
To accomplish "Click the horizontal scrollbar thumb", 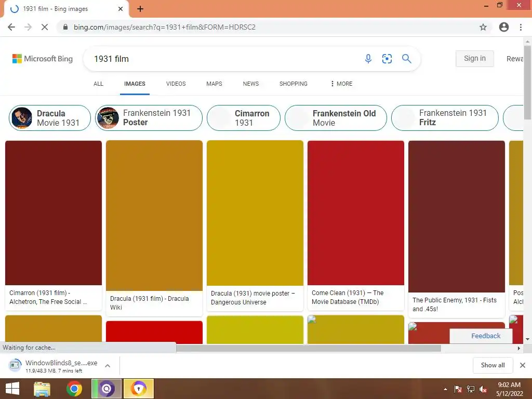I will click(308, 348).
